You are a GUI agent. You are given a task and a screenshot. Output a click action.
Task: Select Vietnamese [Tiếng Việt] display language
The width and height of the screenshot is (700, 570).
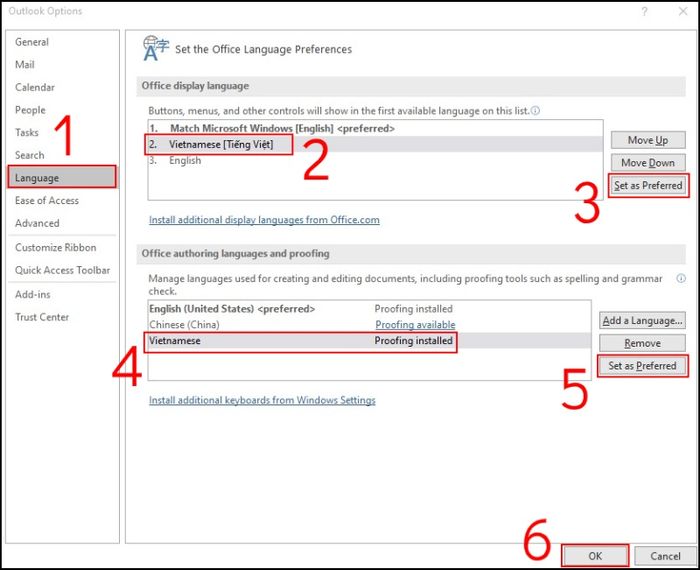375,144
